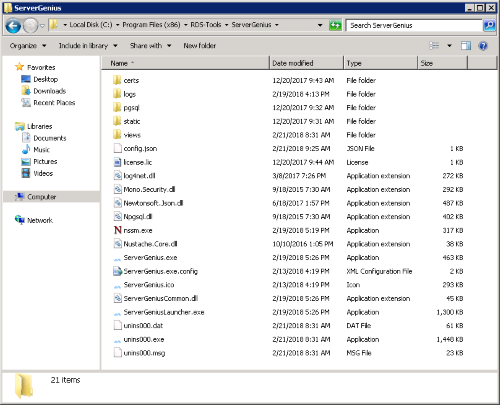Image resolution: width=500 pixels, height=405 pixels.
Task: Sort by the Name column header
Action: point(185,63)
